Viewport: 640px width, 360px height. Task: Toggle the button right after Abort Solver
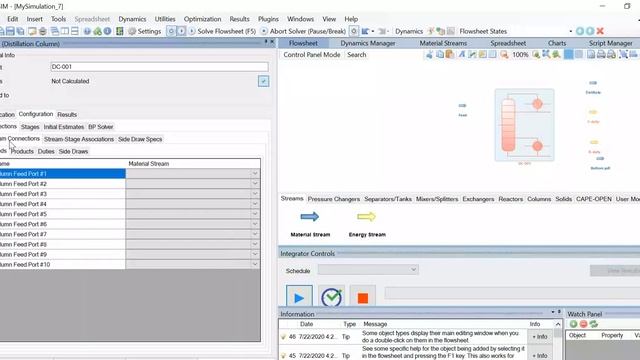(x=354, y=31)
